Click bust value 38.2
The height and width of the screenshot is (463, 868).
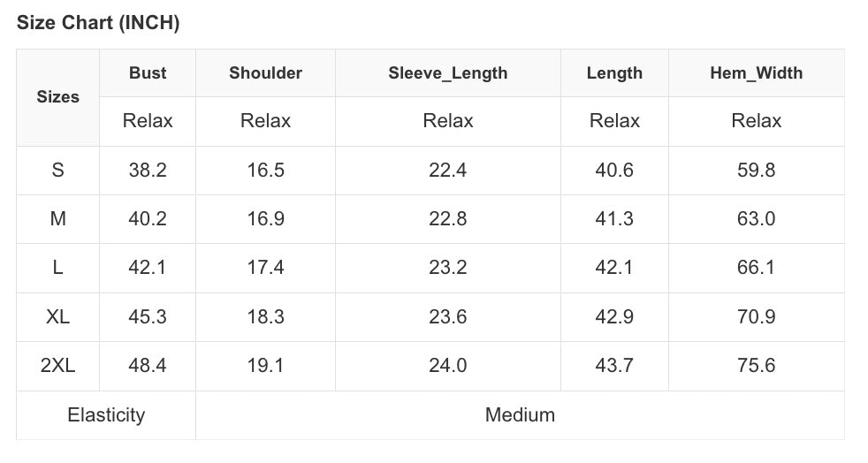pos(148,171)
